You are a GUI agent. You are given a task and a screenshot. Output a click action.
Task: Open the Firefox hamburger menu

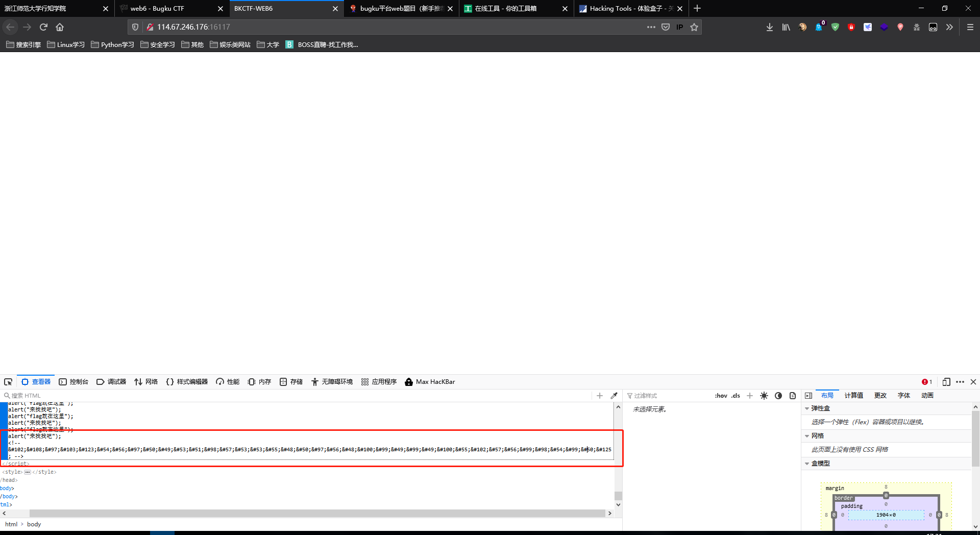[x=970, y=27]
